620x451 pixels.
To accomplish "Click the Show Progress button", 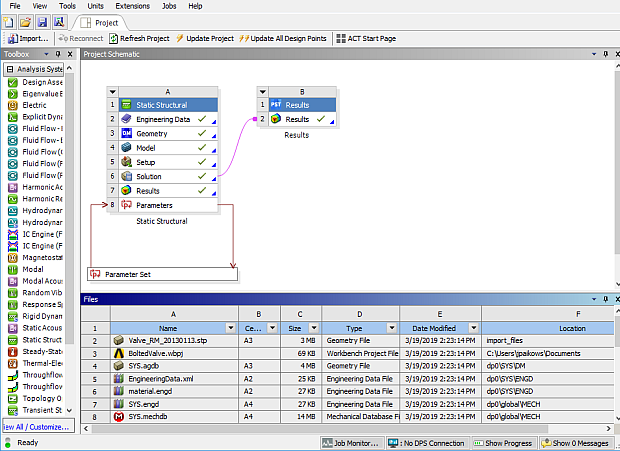I will point(505,443).
